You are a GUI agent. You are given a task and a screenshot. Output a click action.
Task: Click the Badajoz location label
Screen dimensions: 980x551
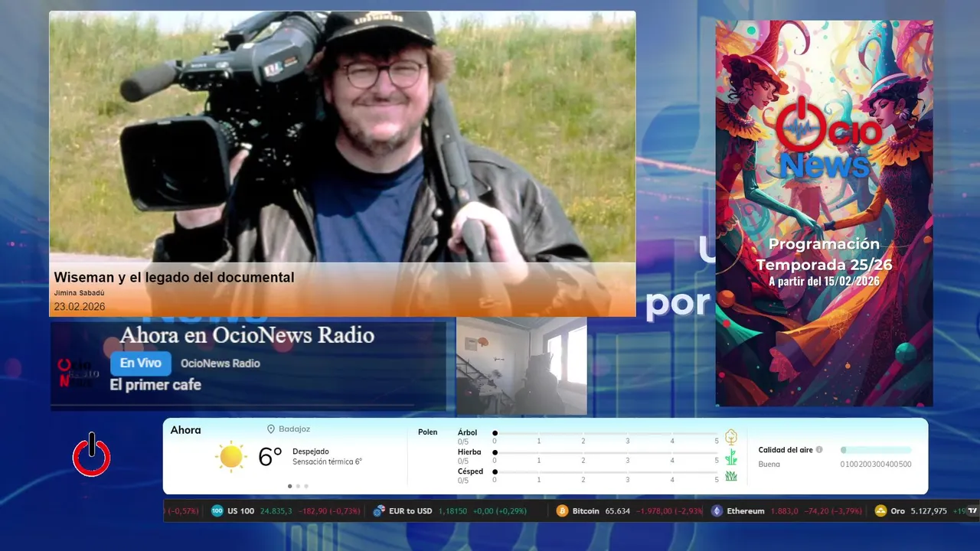(x=294, y=429)
